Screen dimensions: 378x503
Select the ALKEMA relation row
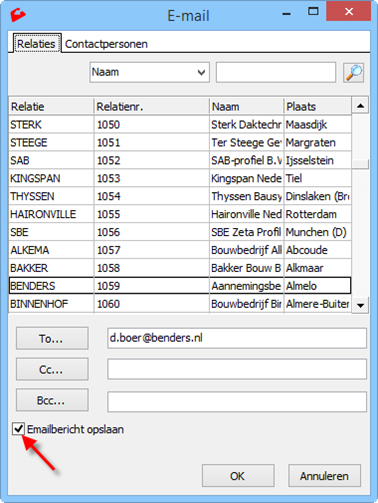coord(180,250)
